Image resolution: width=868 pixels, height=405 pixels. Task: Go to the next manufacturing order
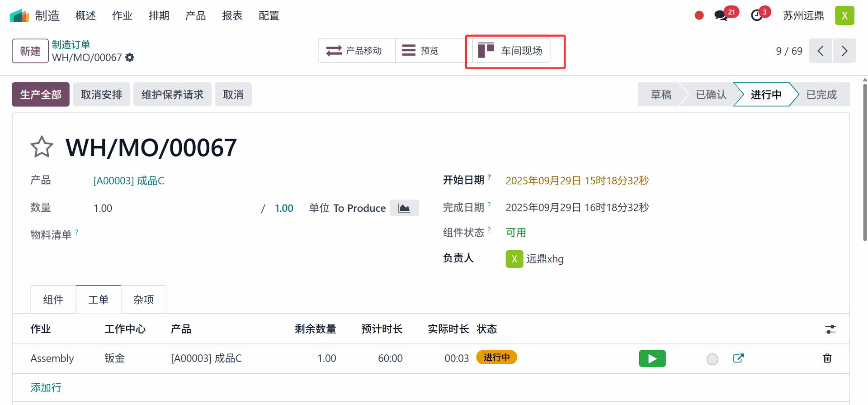(x=844, y=51)
